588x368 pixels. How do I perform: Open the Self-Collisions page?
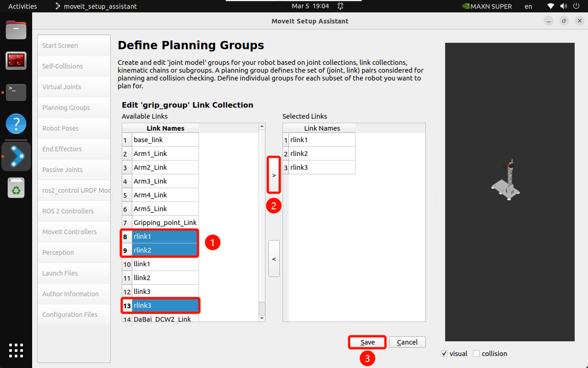click(x=62, y=66)
